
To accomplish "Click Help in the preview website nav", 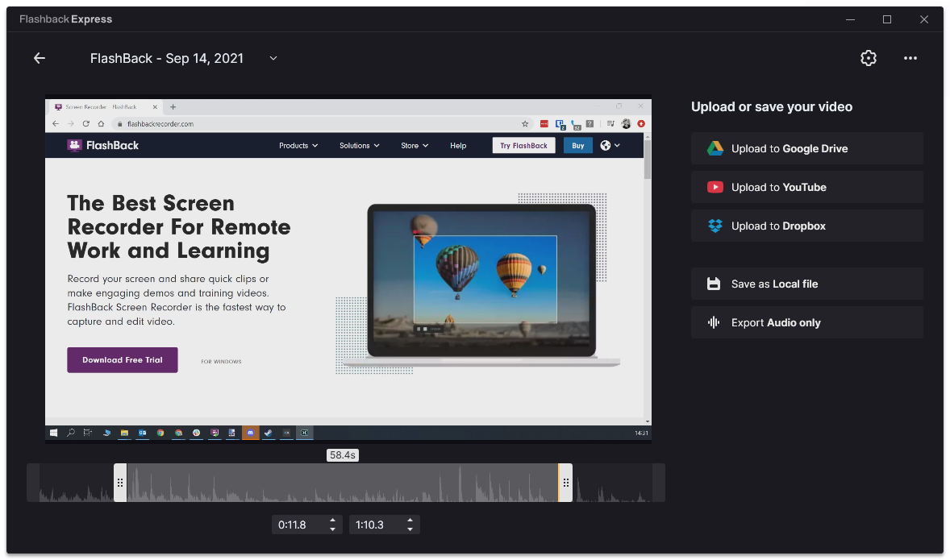I will click(x=458, y=145).
